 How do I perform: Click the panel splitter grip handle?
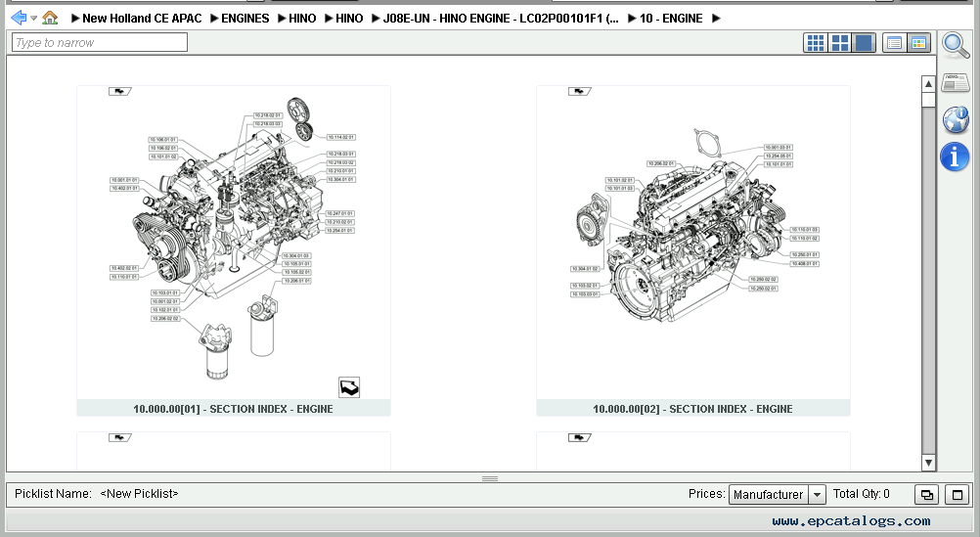tap(490, 479)
